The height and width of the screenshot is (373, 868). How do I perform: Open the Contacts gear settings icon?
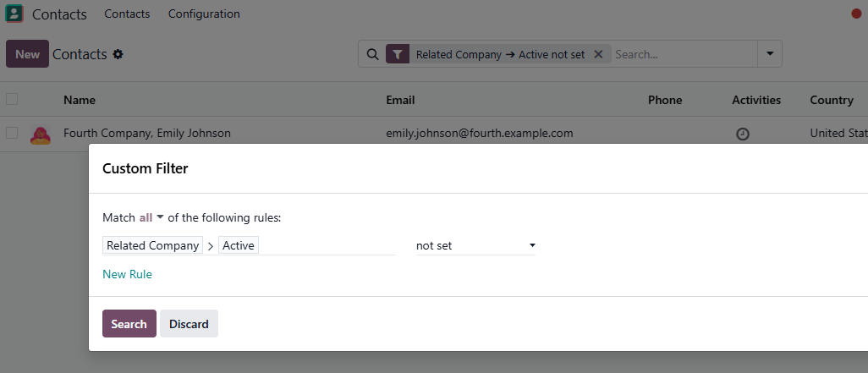[x=118, y=54]
